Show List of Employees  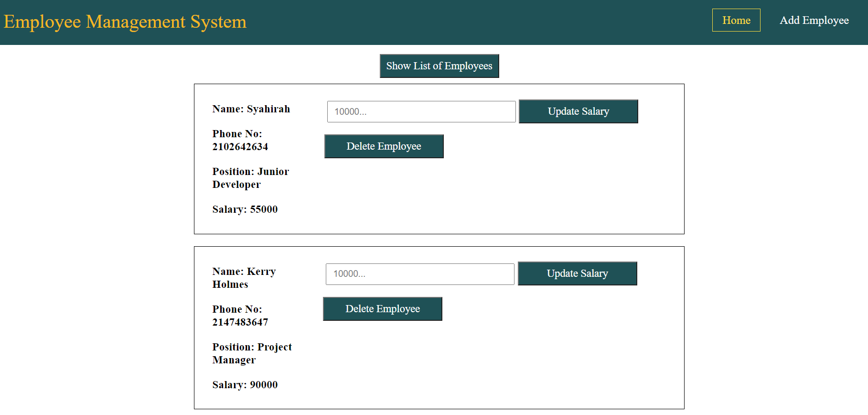tap(439, 66)
